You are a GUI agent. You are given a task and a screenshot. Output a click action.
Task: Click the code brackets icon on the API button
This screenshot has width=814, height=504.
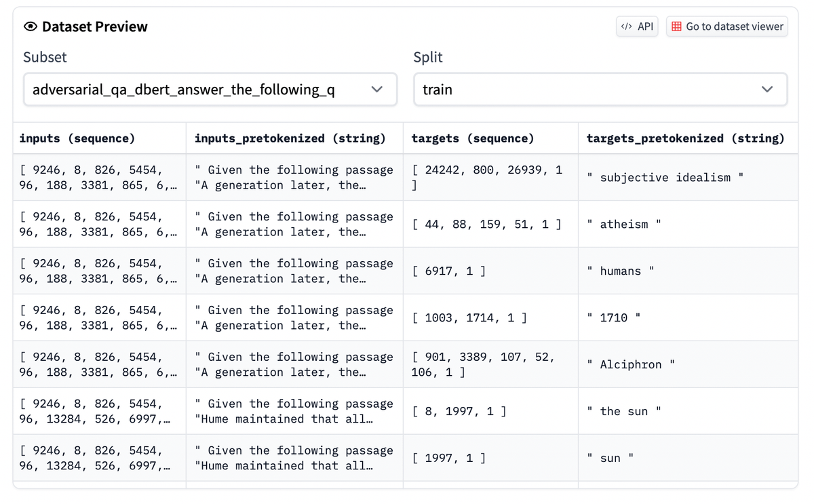626,26
